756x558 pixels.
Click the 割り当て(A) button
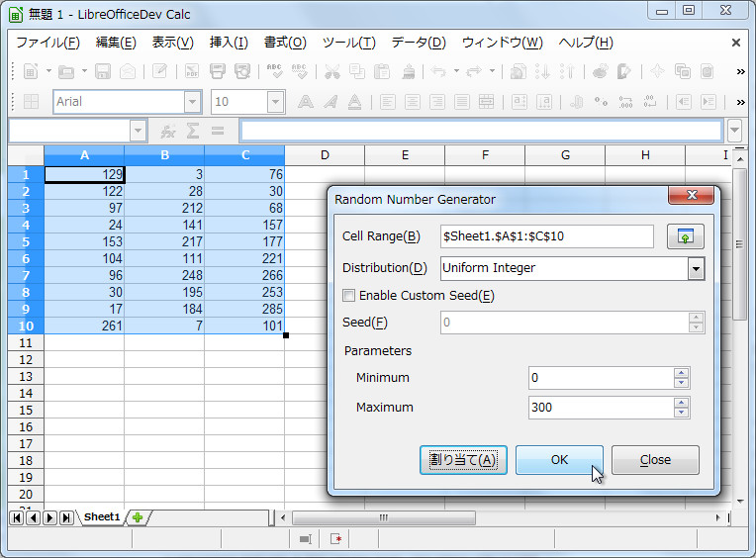(x=463, y=460)
